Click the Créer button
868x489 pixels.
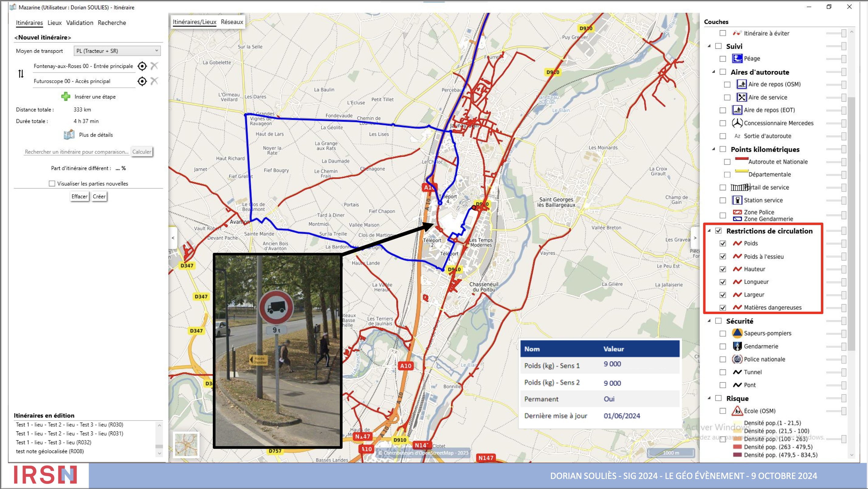[99, 196]
